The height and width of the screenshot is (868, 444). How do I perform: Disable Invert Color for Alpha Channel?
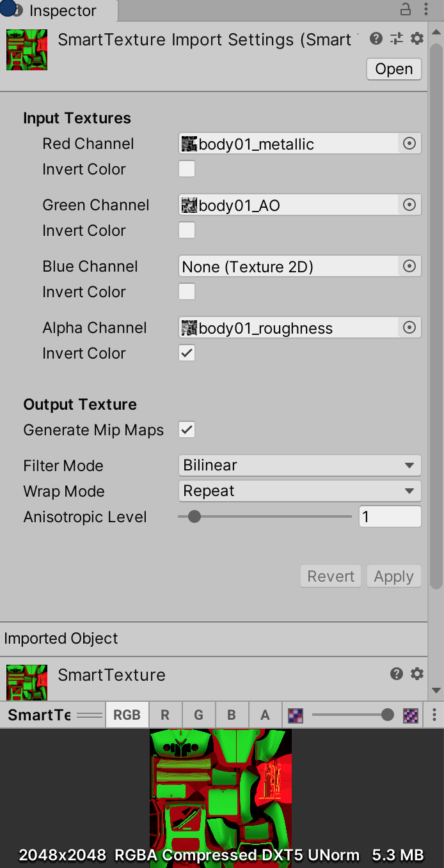(187, 353)
